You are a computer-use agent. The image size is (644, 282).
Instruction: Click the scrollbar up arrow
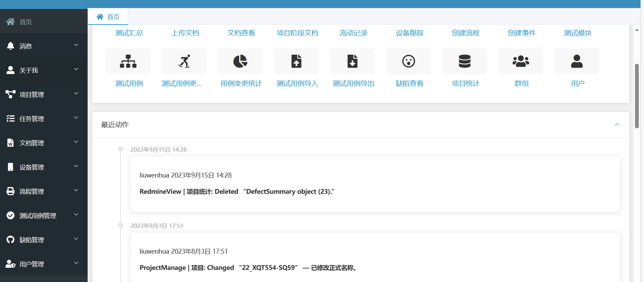click(x=637, y=30)
